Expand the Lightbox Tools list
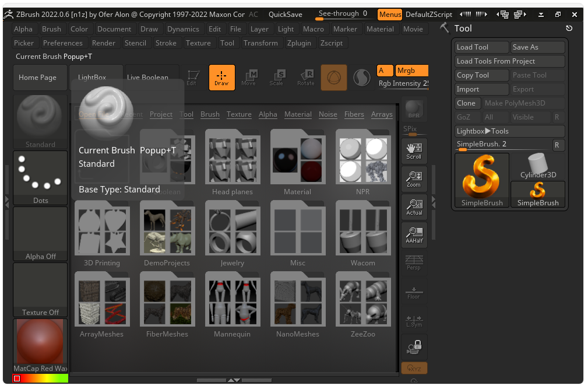Screen dimensions: 588x389 510,131
